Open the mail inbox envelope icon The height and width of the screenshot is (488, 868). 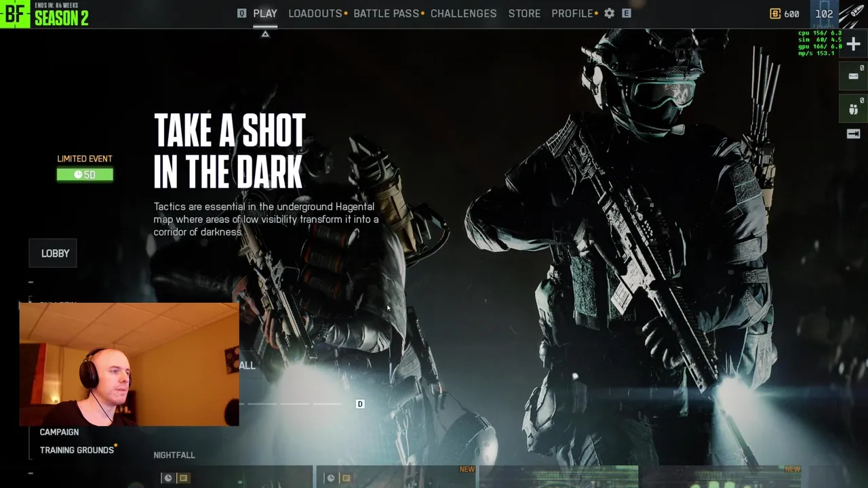(854, 76)
